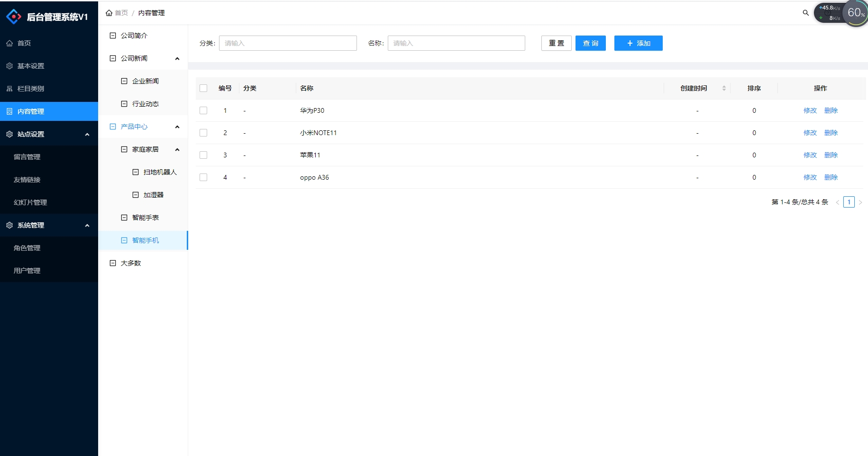Screen dimensions: 868x456
Task: Click the tree box icon beside 产品中心
Action: click(113, 127)
